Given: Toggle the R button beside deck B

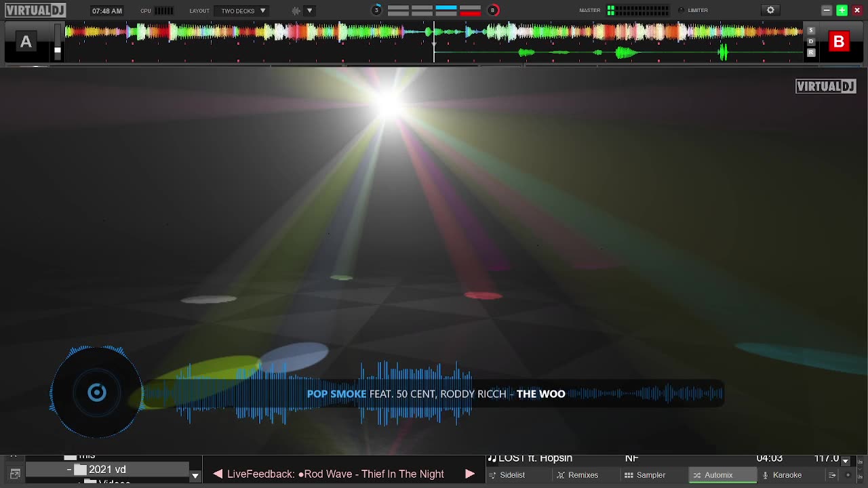Looking at the screenshot, I should [x=811, y=52].
